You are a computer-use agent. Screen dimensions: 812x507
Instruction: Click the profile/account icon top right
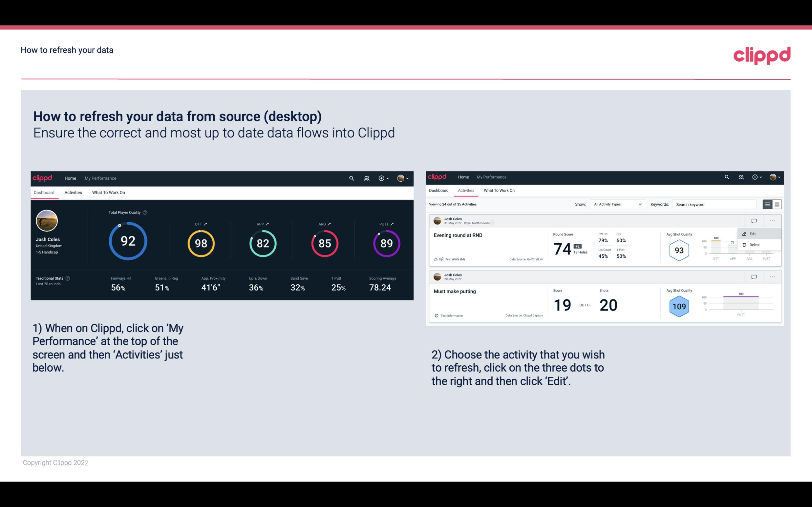point(400,177)
